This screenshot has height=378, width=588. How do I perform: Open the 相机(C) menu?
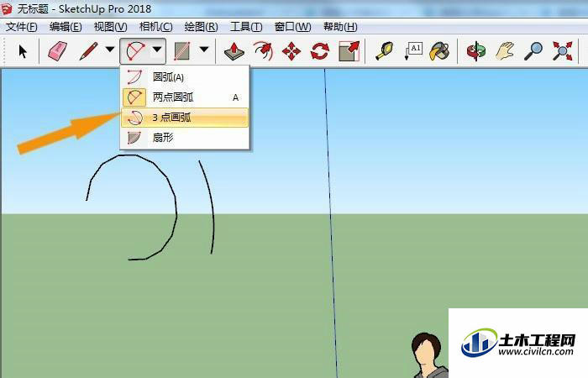tap(155, 27)
